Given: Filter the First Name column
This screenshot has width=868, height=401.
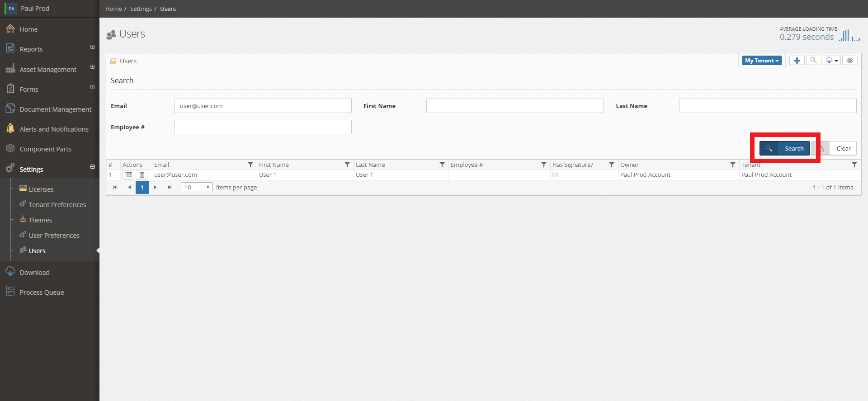Looking at the screenshot, I should click(x=347, y=165).
